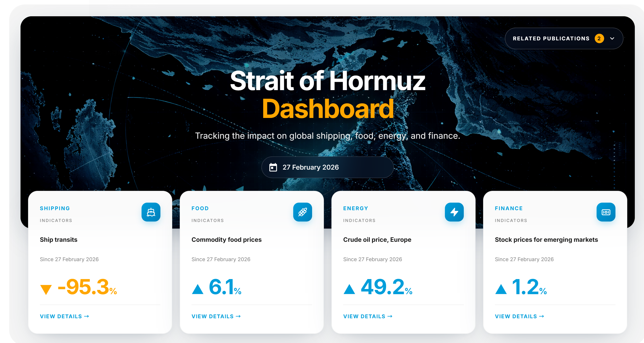Open View Details for Shipping
Viewport: 644px width, 343px height.
[x=64, y=316]
